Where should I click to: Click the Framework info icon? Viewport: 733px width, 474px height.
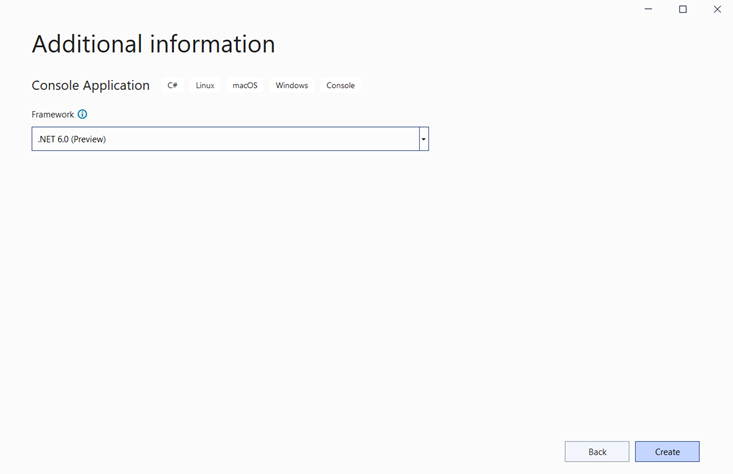pyautogui.click(x=82, y=114)
